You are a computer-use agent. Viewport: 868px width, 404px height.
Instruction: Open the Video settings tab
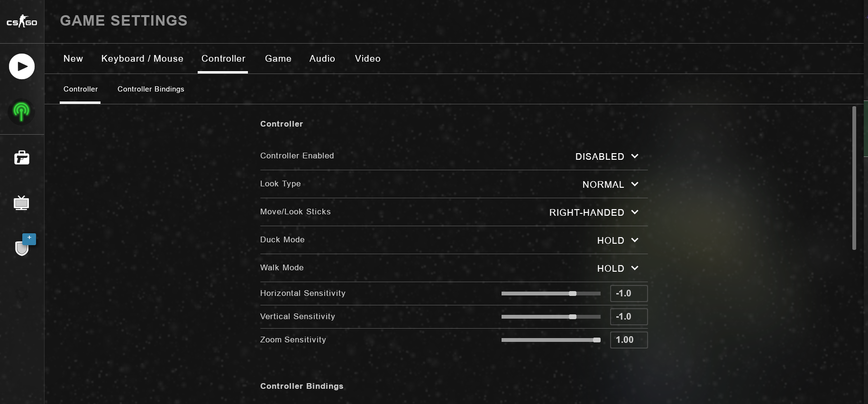click(367, 59)
